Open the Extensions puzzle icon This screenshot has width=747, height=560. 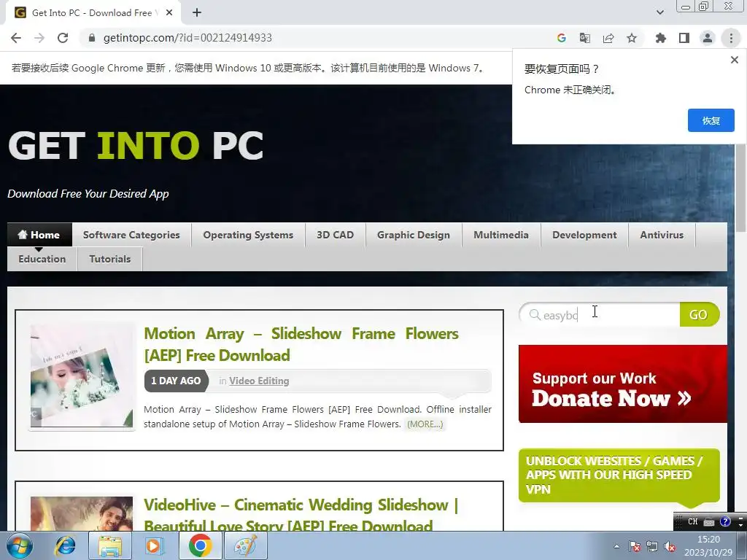tap(661, 38)
